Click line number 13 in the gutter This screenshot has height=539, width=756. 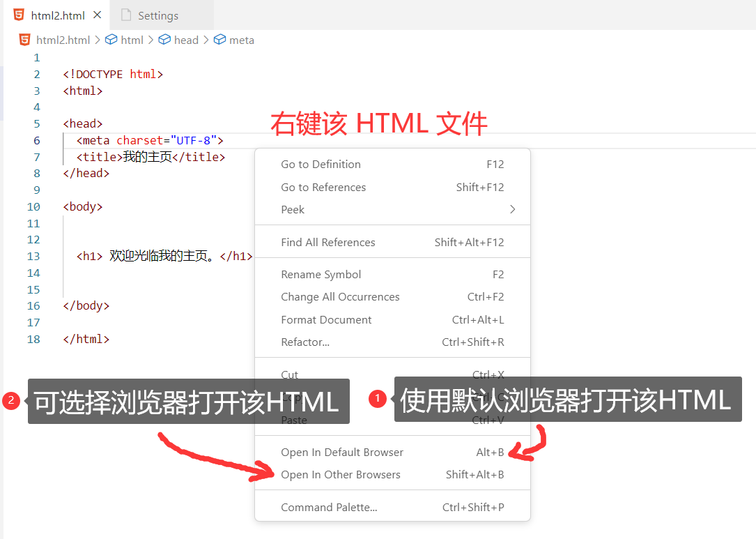33,256
